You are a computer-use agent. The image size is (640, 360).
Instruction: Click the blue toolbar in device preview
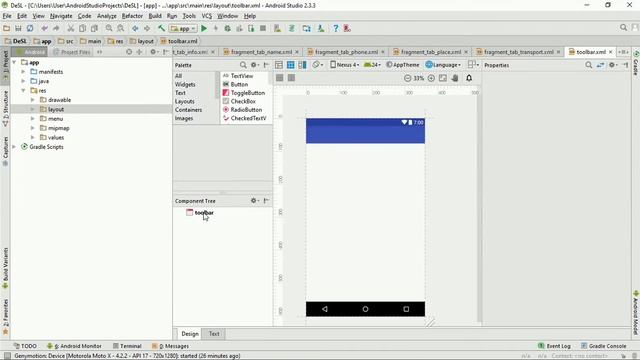365,135
